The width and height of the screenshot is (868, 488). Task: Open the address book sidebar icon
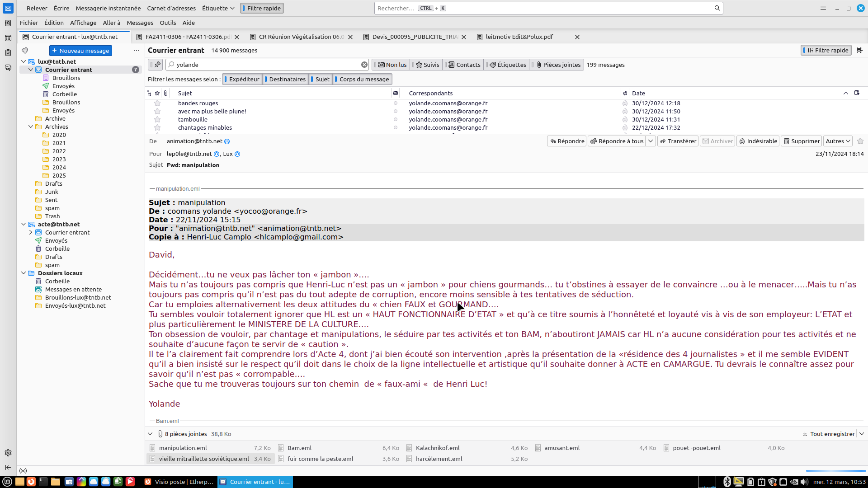8,23
